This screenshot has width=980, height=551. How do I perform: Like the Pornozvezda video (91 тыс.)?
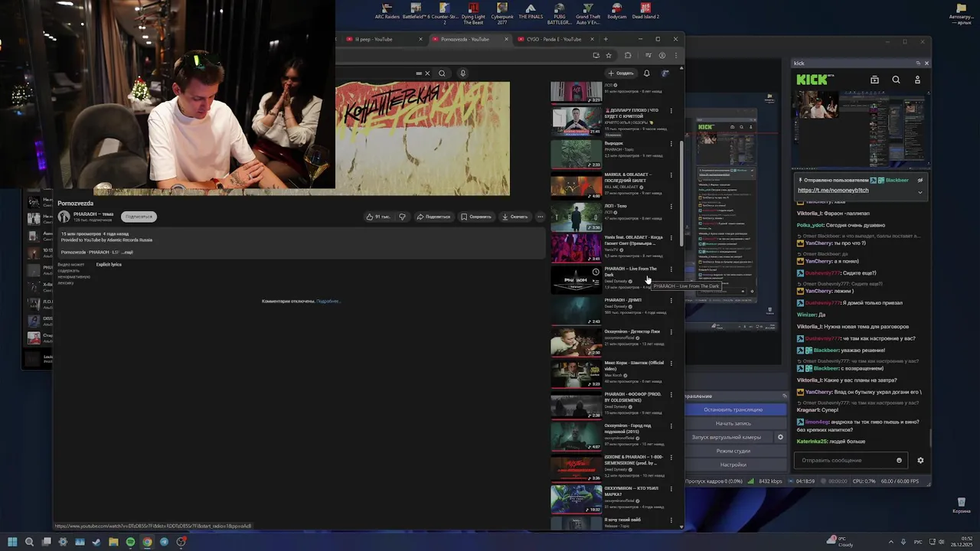pos(378,217)
